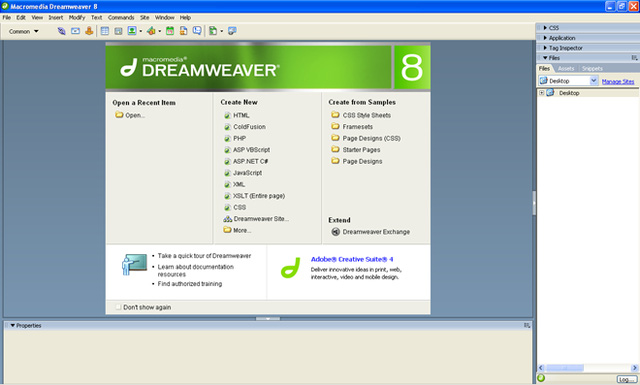This screenshot has width=640, height=385.
Task: Click the Files panel horizontal scrollbar
Action: pos(587,368)
